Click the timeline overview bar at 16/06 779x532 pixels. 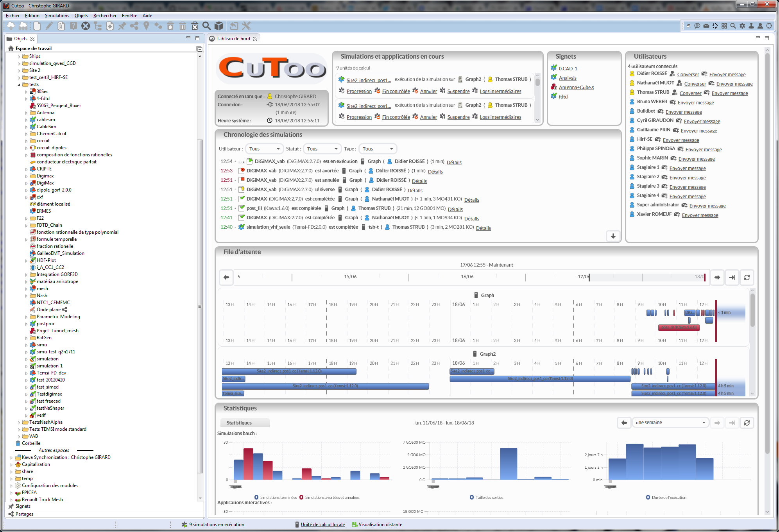[x=467, y=277]
